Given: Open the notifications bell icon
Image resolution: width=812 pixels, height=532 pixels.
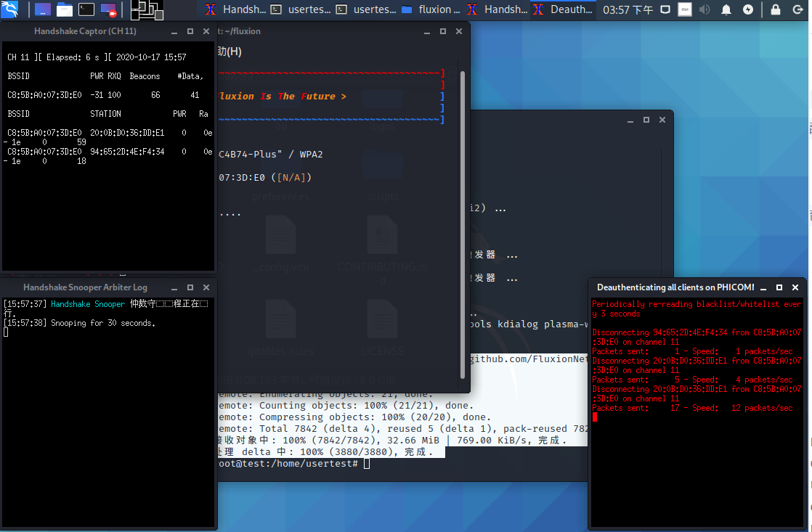Looking at the screenshot, I should click(x=726, y=9).
